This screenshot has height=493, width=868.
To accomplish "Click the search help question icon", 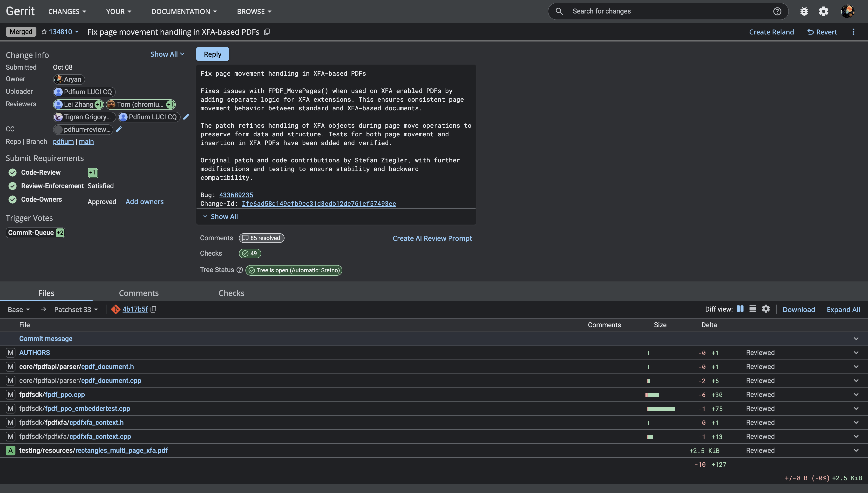I will point(777,12).
